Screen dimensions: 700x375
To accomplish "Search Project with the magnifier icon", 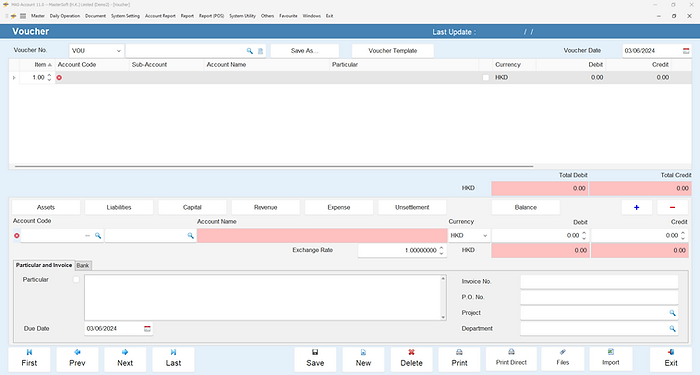I will (x=672, y=313).
